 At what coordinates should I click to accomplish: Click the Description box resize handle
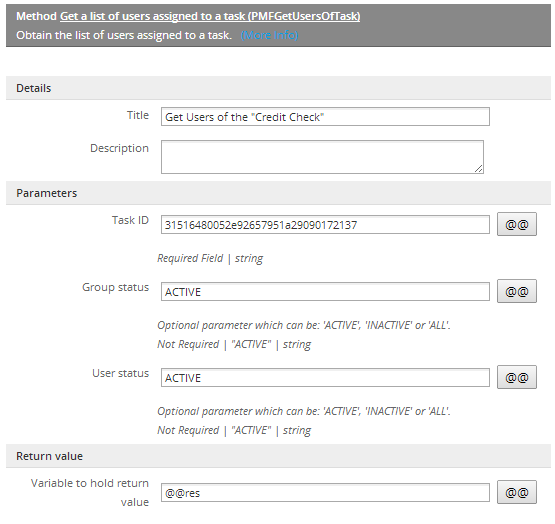pos(479,169)
